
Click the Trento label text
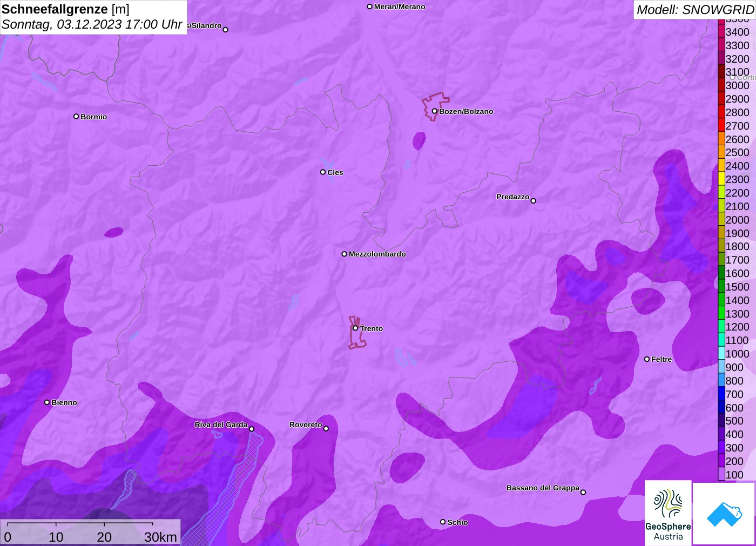372,328
